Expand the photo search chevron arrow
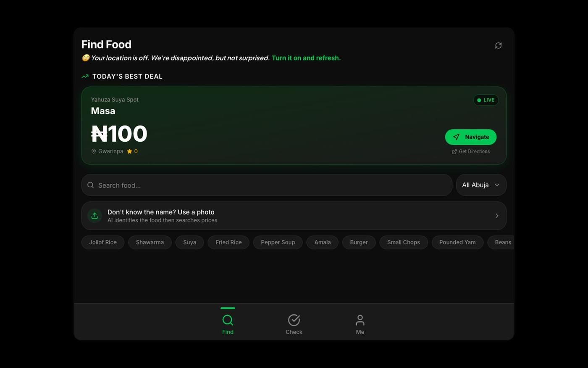 pos(497,216)
